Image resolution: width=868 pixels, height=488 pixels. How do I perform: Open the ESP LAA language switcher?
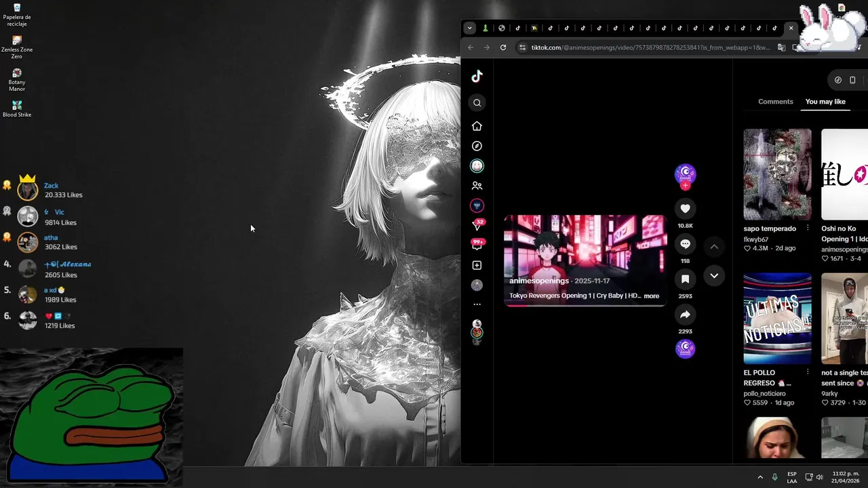click(792, 477)
